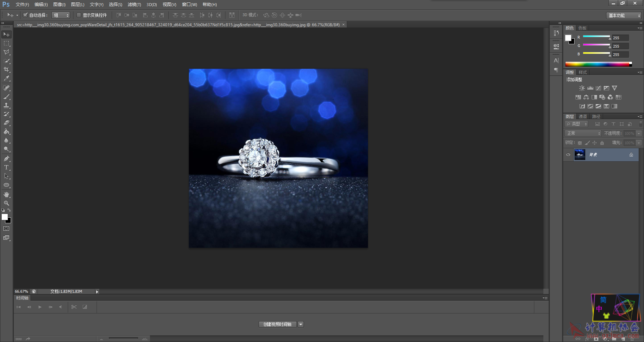Select the Ellipse shape tool
Screen dimensions: 644x342
pos(6,185)
